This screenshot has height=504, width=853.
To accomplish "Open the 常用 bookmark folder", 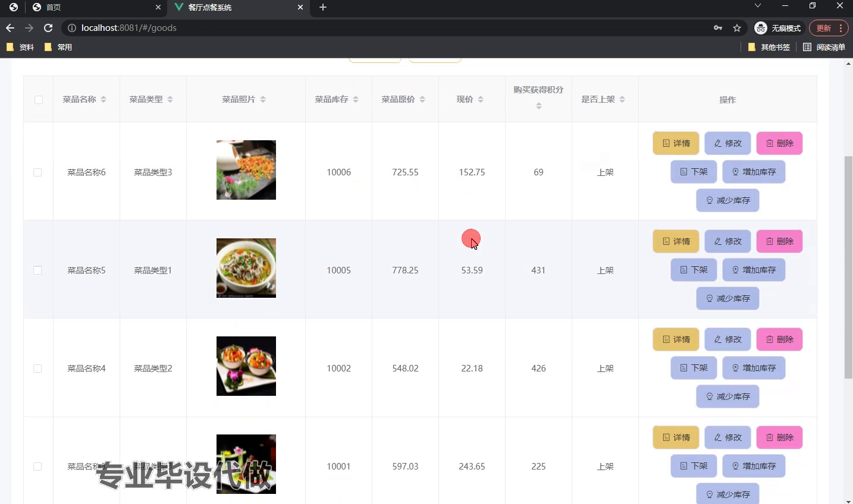I will [58, 47].
